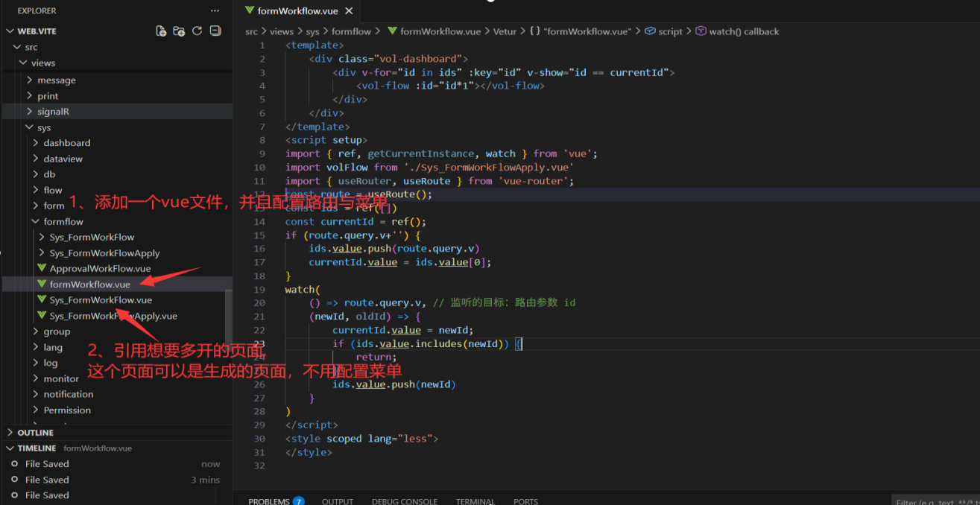Expand the OUTLINE section

[35, 433]
